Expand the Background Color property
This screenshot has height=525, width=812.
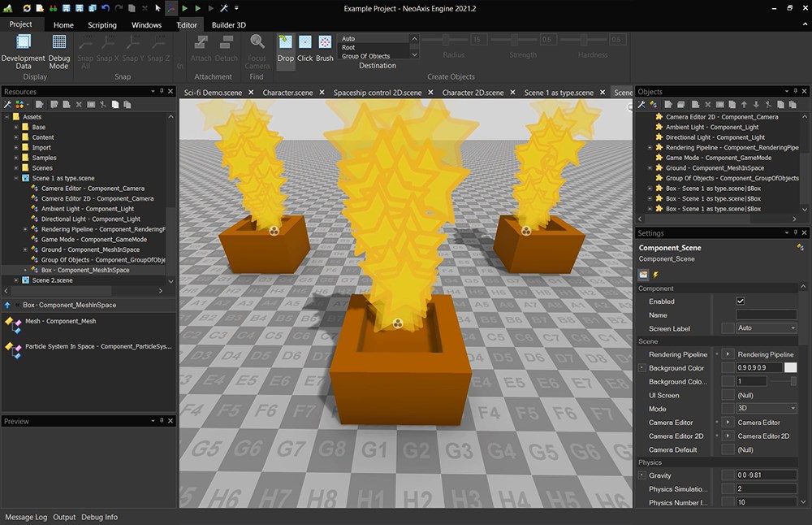tap(641, 368)
